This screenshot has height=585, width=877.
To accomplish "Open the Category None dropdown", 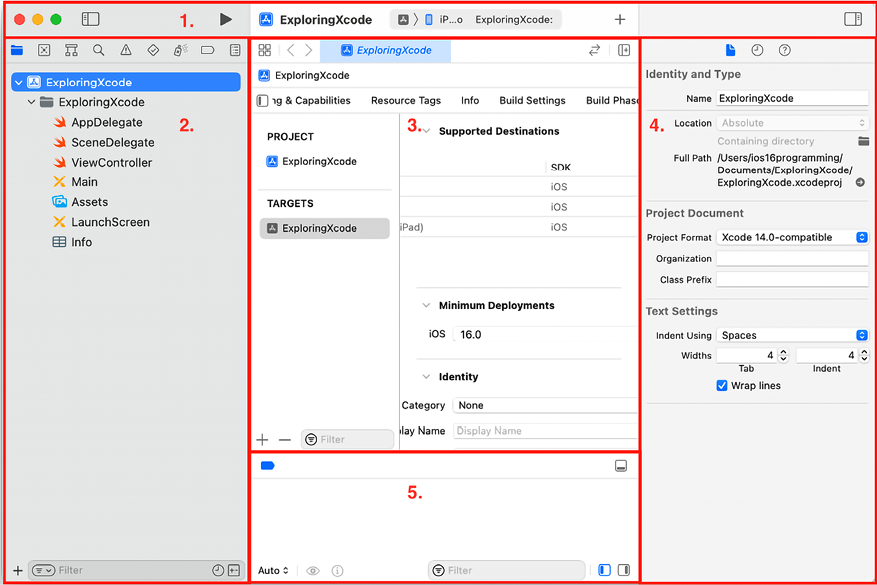I will click(x=545, y=405).
